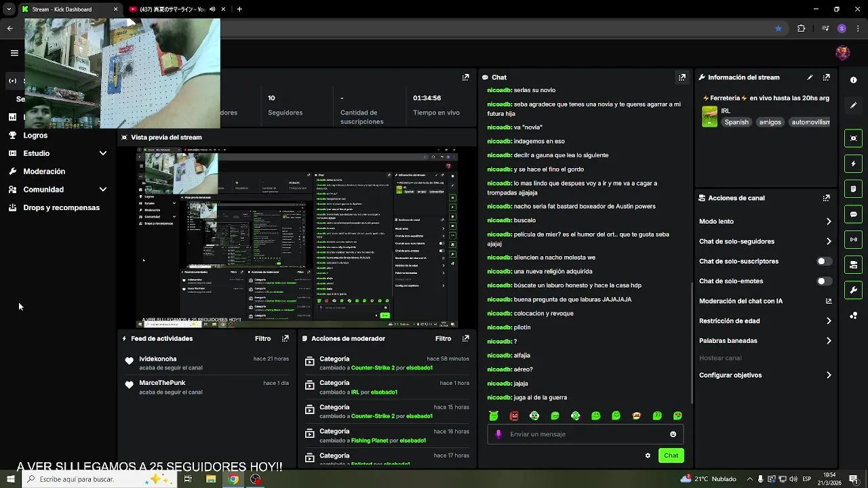Edit stream info with pencil icon
Viewport: 868px width, 488px height.
[810, 77]
